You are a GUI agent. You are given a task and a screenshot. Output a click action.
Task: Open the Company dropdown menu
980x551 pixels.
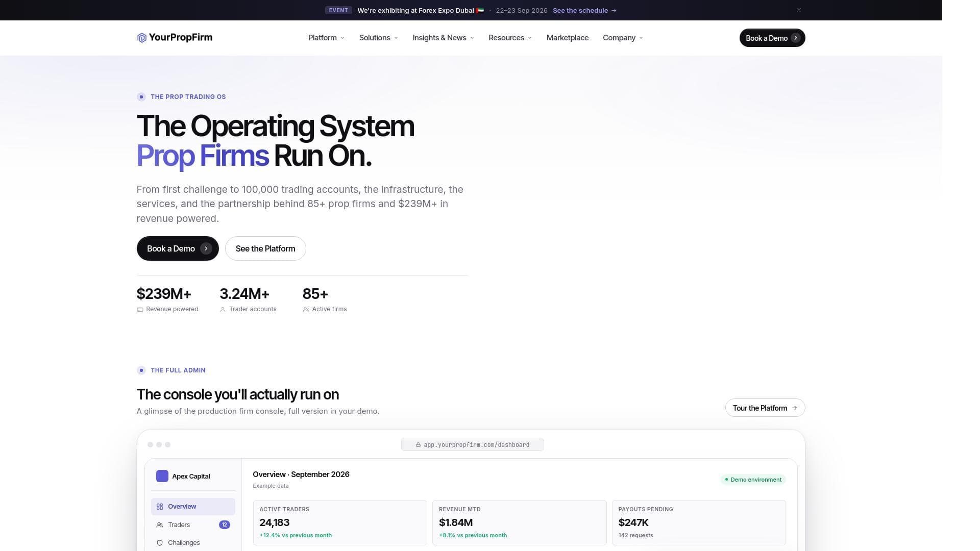[623, 38]
